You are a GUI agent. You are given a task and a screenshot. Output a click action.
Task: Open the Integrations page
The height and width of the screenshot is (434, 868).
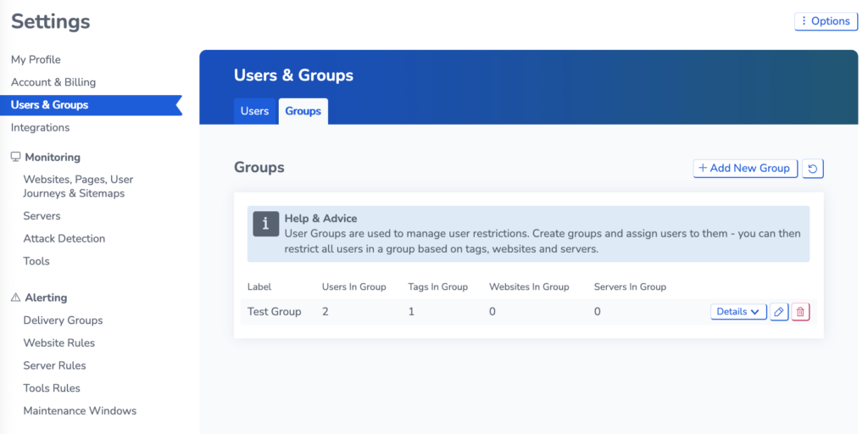point(41,128)
